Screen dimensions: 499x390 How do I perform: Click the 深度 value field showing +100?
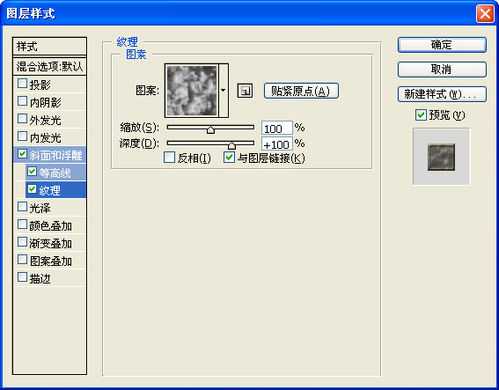tap(277, 144)
